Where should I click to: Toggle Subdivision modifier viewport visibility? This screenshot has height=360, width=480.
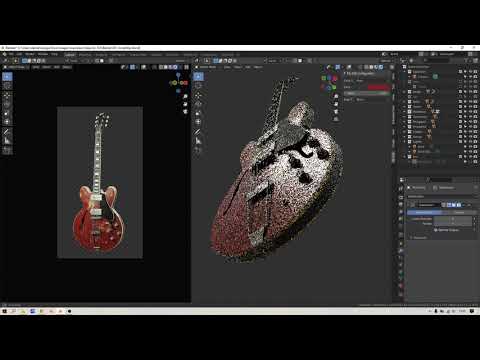pos(454,205)
